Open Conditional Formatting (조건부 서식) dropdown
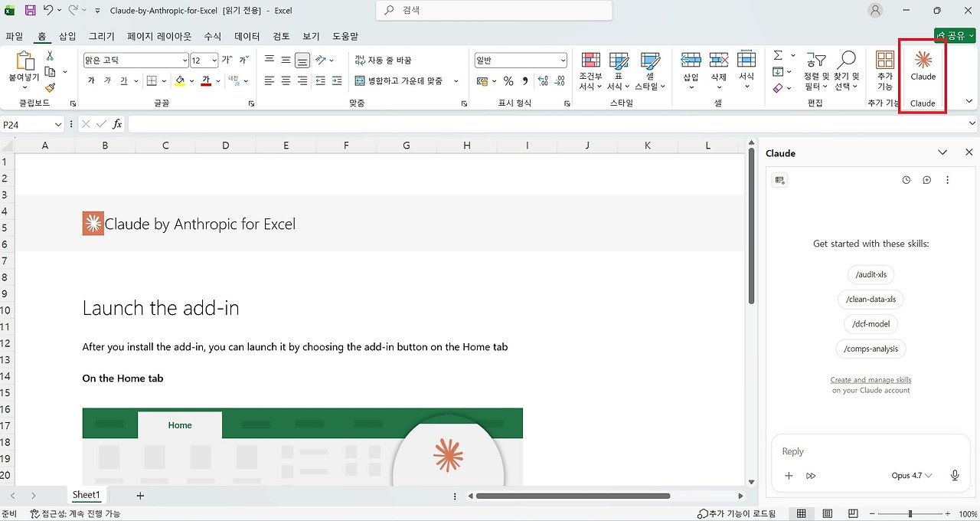980x521 pixels. click(590, 71)
